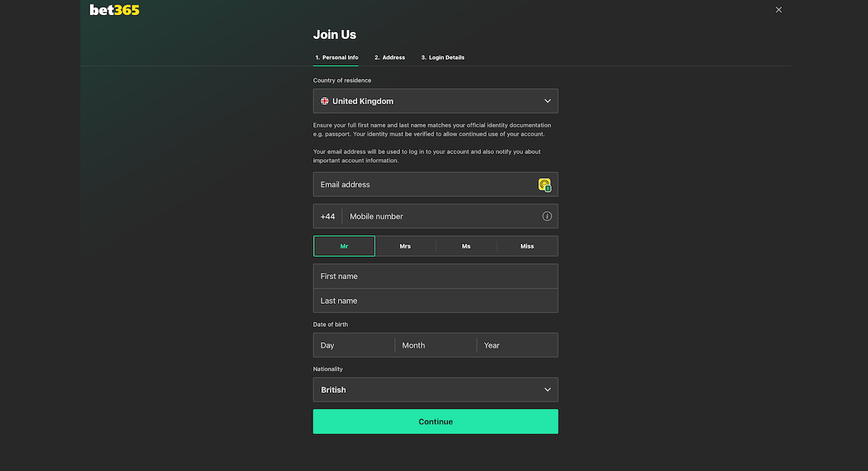The image size is (868, 471).
Task: Open the Country of residence dropdown
Action: tap(435, 101)
